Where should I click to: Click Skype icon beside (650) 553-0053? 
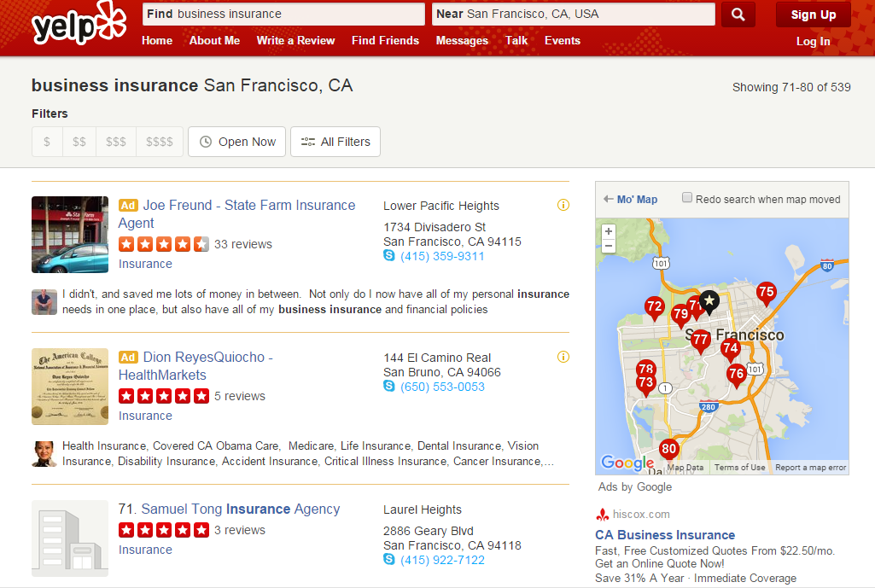[x=389, y=386]
